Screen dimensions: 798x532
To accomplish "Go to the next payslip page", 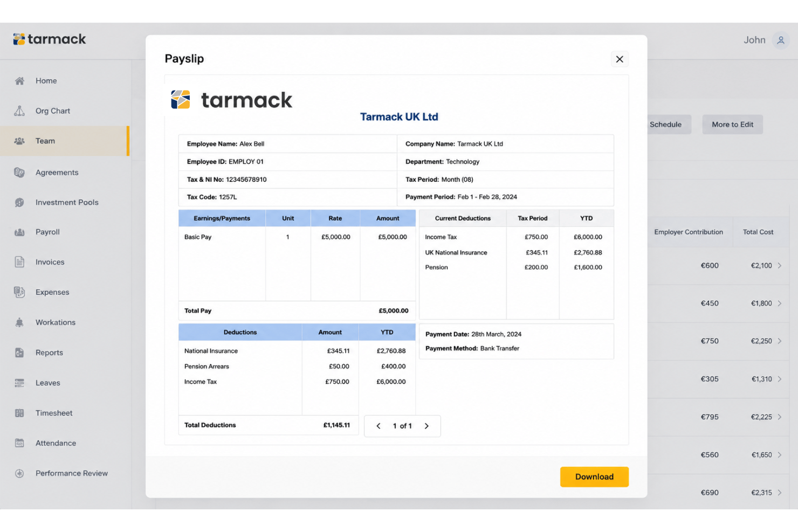I will pos(426,426).
